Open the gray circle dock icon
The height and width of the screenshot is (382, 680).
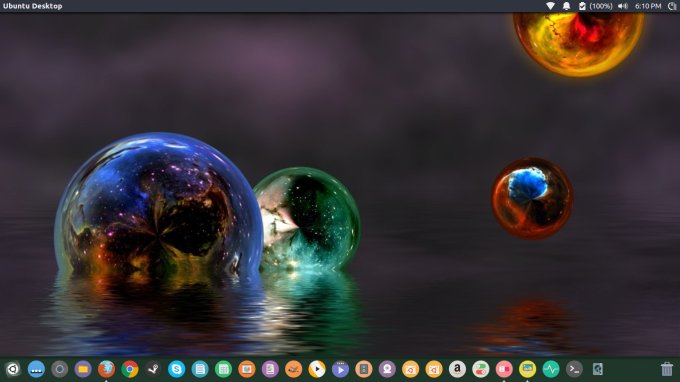tap(59, 369)
